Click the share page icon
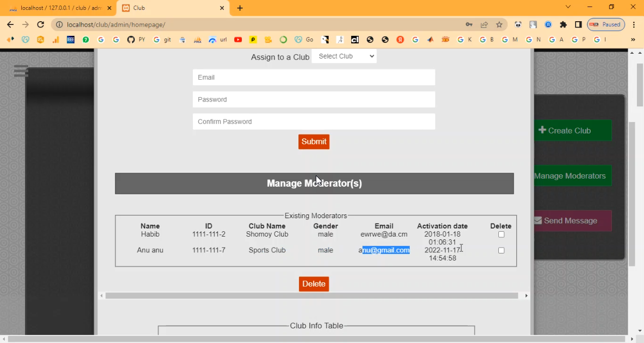Viewport: 644px width, 343px height. pyautogui.click(x=484, y=24)
